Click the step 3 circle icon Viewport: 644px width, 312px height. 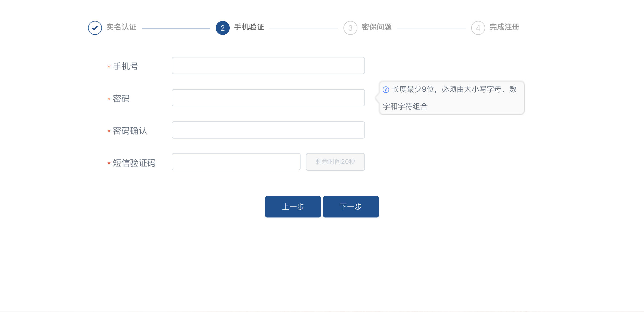pos(350,28)
